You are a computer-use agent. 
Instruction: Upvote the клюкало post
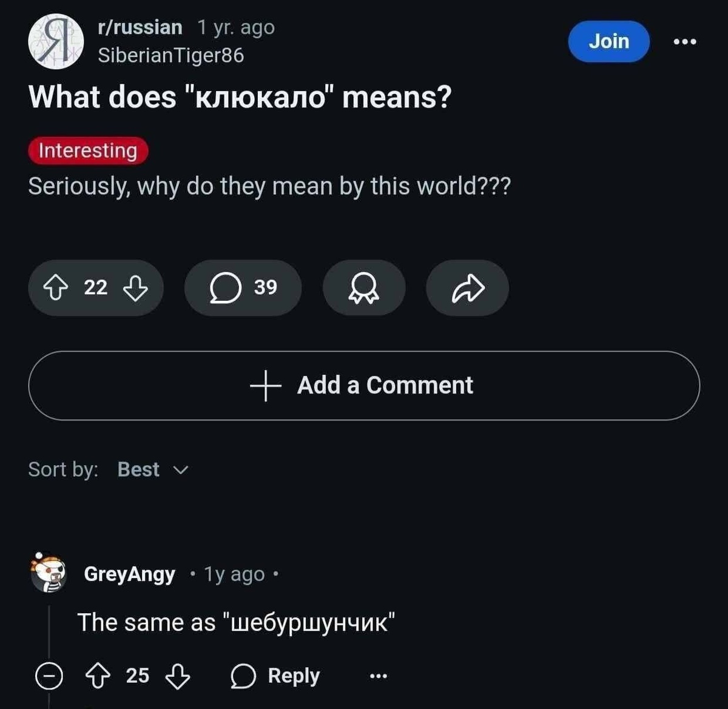click(57, 288)
